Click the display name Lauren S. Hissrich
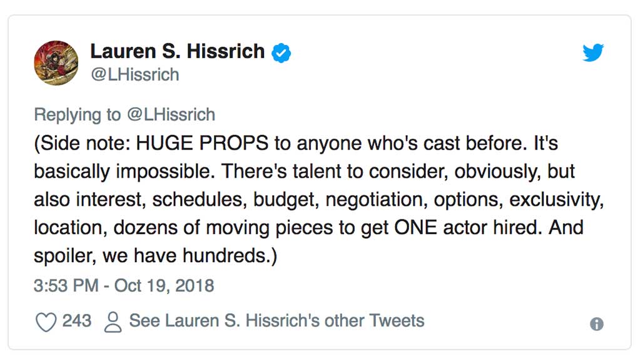This screenshot has width=643, height=364. 178,52
